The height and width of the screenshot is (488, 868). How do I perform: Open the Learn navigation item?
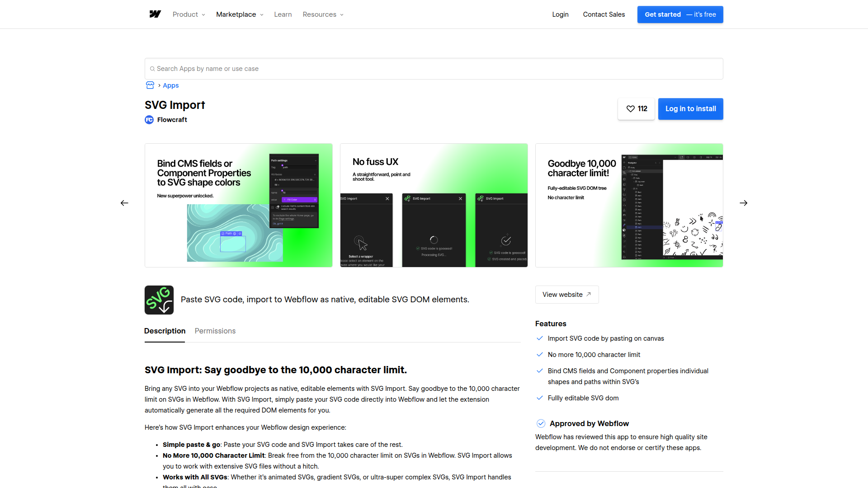point(283,14)
